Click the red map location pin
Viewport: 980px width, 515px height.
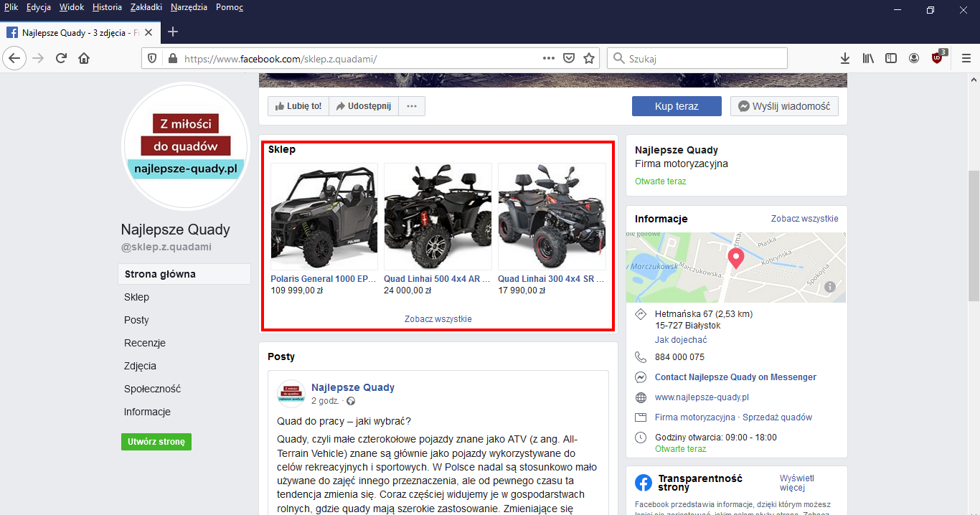coord(735,258)
